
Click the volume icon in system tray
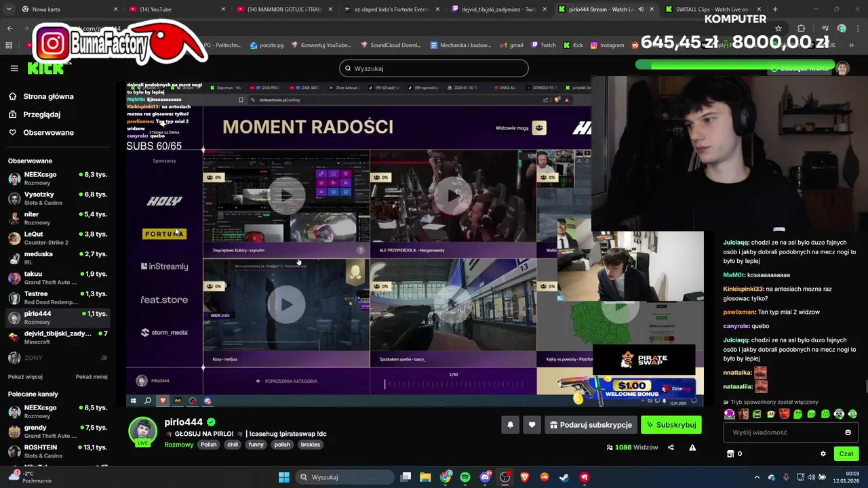(x=812, y=477)
